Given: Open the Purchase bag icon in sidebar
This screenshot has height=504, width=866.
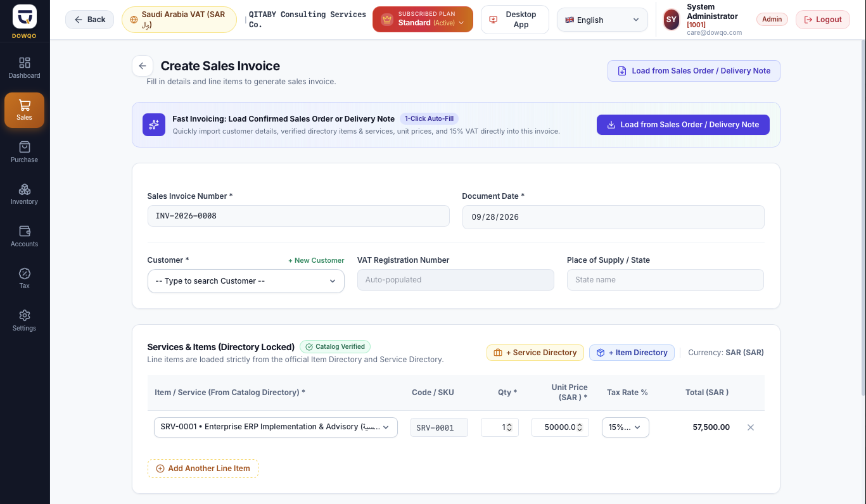Looking at the screenshot, I should [x=25, y=147].
